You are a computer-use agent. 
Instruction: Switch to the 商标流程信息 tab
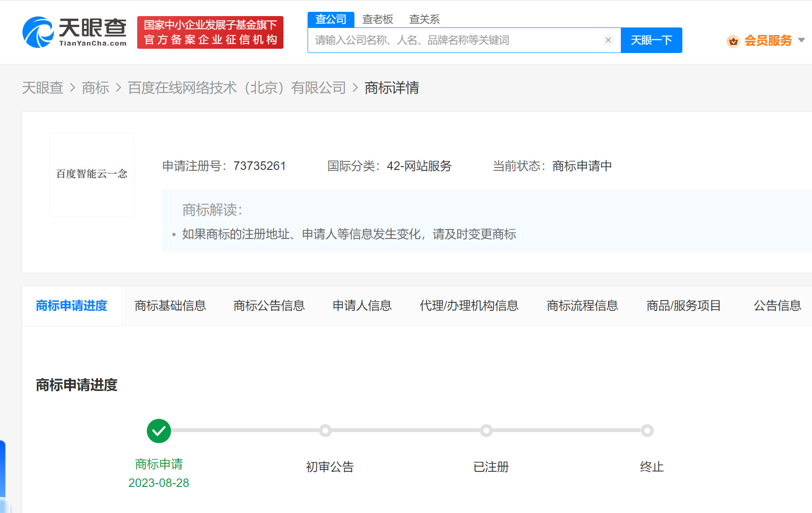(x=583, y=306)
